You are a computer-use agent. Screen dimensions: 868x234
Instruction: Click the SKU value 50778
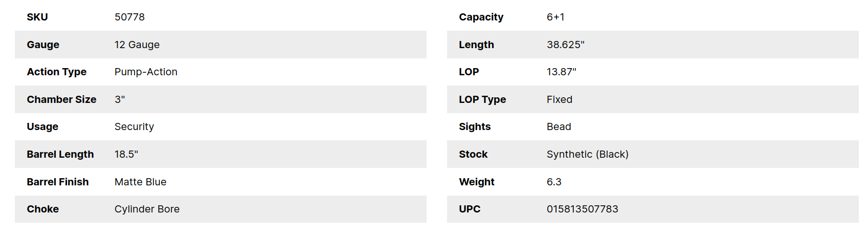pyautogui.click(x=129, y=17)
